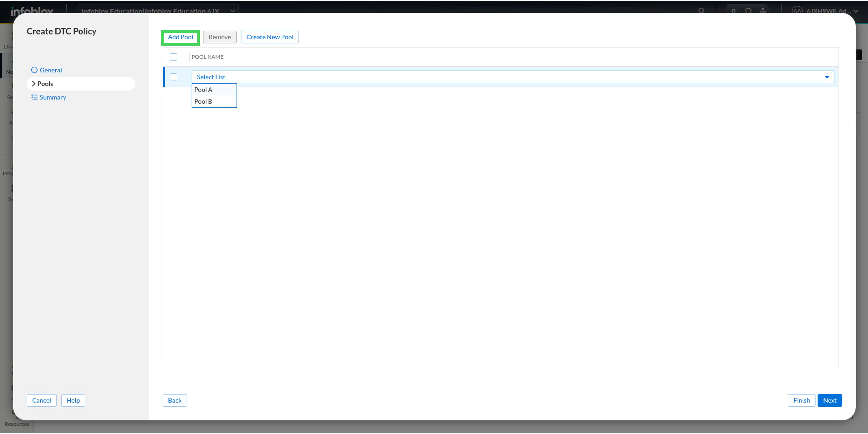Check the Select List row checkbox

[x=174, y=77]
